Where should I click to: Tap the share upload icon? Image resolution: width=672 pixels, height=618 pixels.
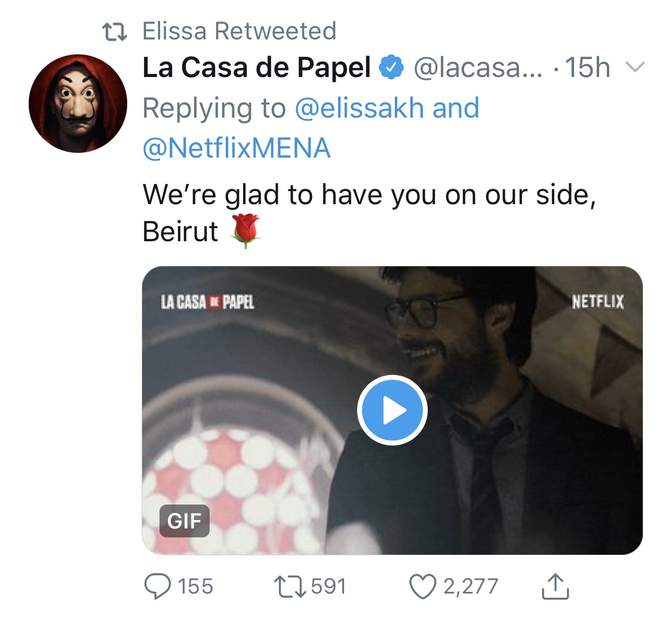click(556, 586)
